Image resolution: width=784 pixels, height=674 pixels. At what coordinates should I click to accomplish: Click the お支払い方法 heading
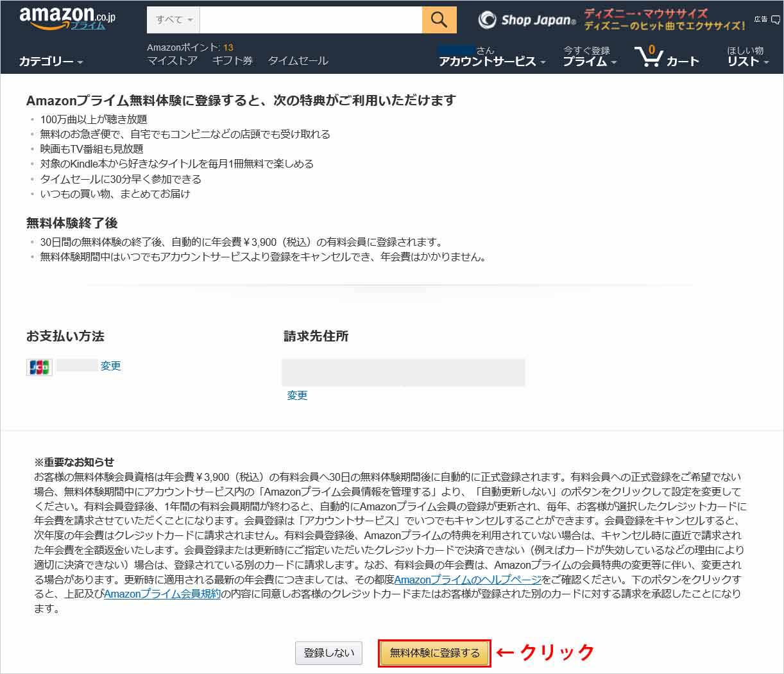(x=65, y=336)
